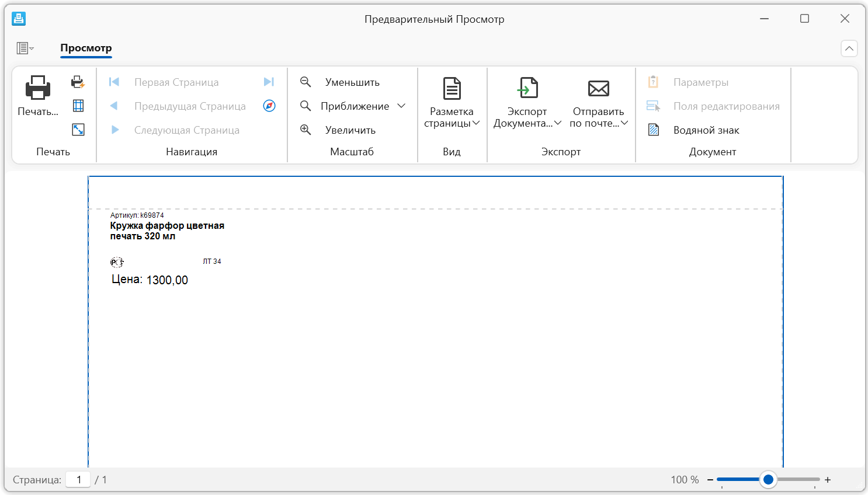Click the Водяной знак button
The image size is (868, 495).
[706, 130]
